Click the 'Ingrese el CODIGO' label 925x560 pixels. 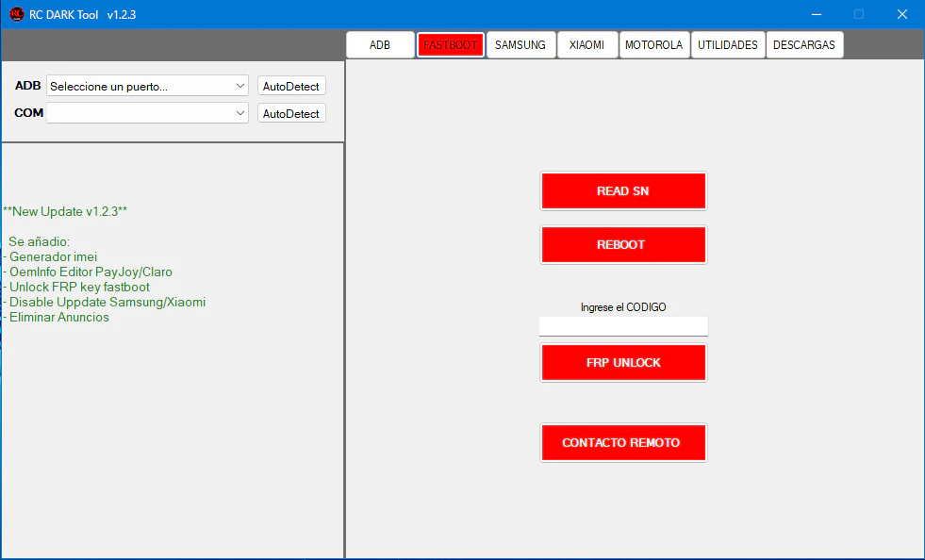pos(623,307)
